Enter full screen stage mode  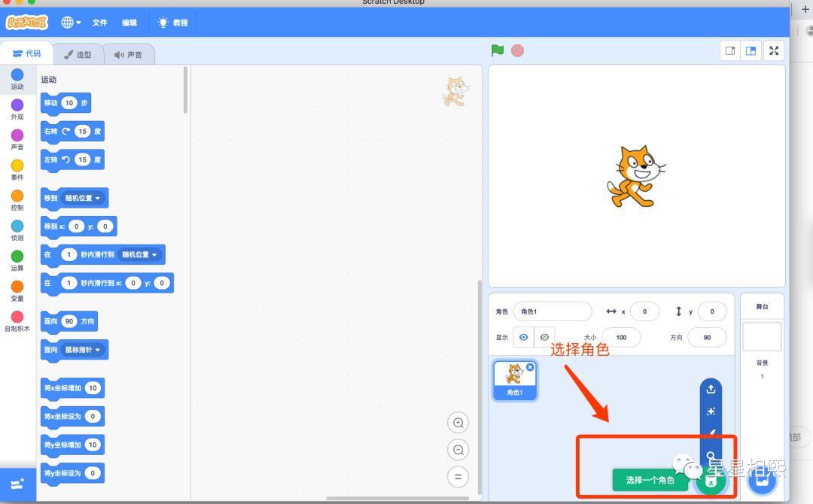(774, 50)
